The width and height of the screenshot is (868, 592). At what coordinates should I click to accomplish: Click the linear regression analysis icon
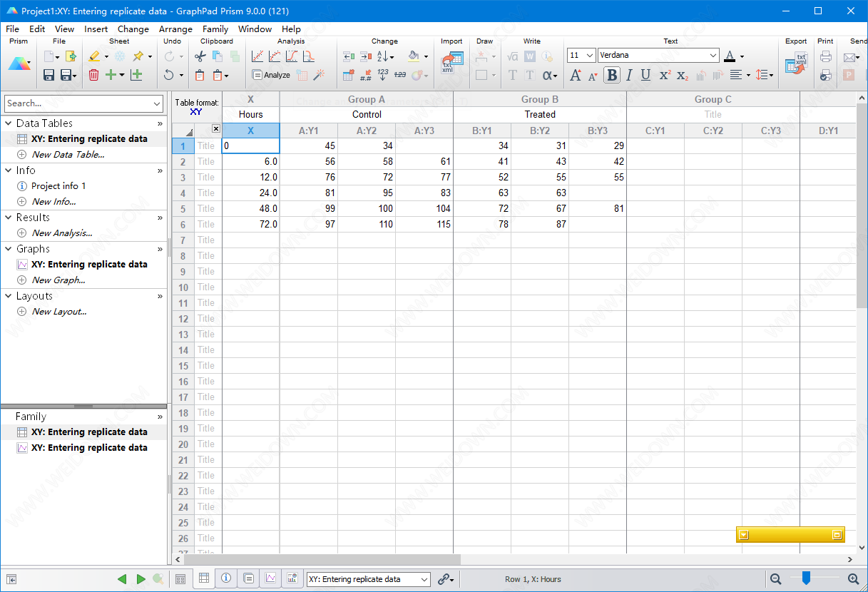[x=257, y=56]
